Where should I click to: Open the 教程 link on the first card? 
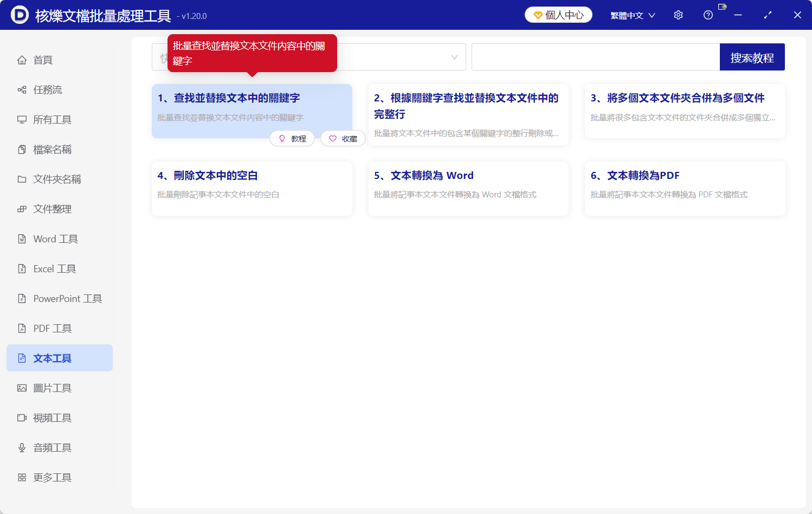tap(292, 138)
